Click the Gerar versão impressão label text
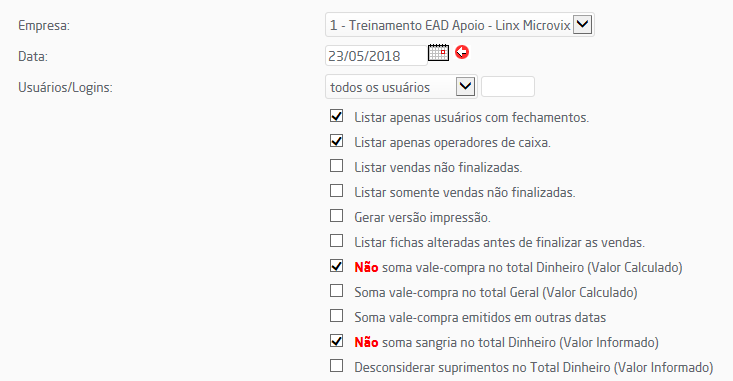The width and height of the screenshot is (733, 381). (422, 217)
